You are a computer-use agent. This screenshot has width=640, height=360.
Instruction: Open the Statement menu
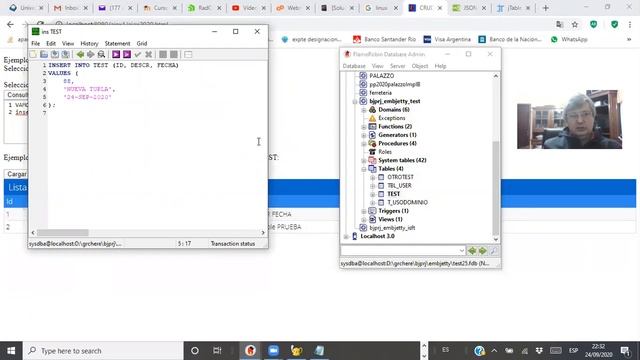point(117,43)
